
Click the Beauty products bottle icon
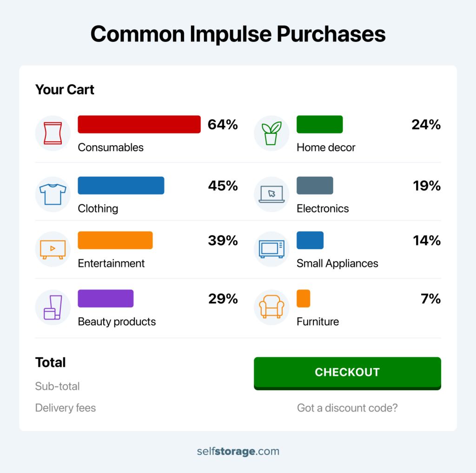[53, 307]
